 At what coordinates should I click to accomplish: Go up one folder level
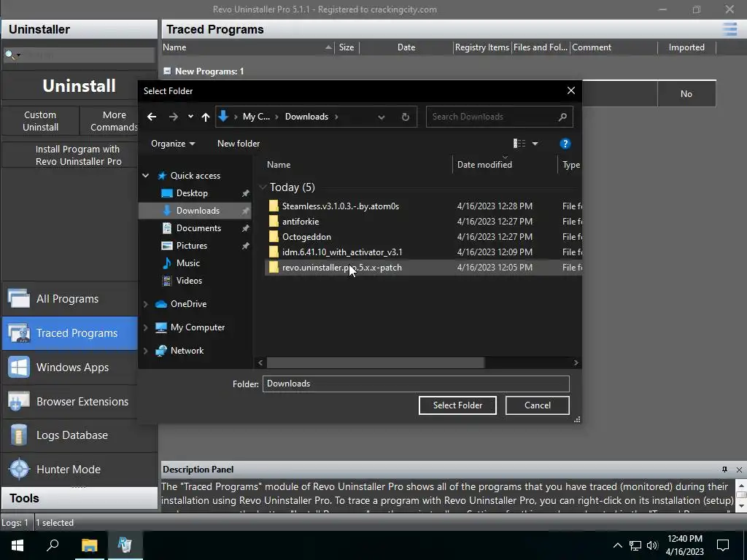click(205, 117)
